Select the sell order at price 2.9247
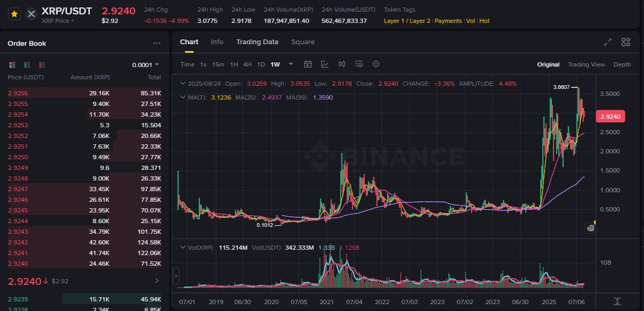This screenshot has height=311, width=644. pos(84,189)
